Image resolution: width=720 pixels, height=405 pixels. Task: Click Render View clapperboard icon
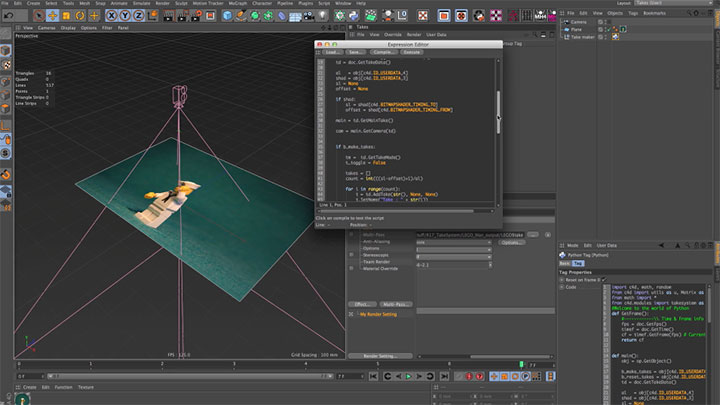(x=168, y=16)
